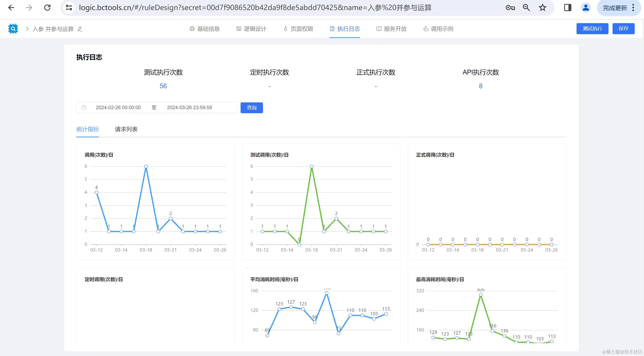Click the 查询 button
644x356 pixels.
point(251,108)
